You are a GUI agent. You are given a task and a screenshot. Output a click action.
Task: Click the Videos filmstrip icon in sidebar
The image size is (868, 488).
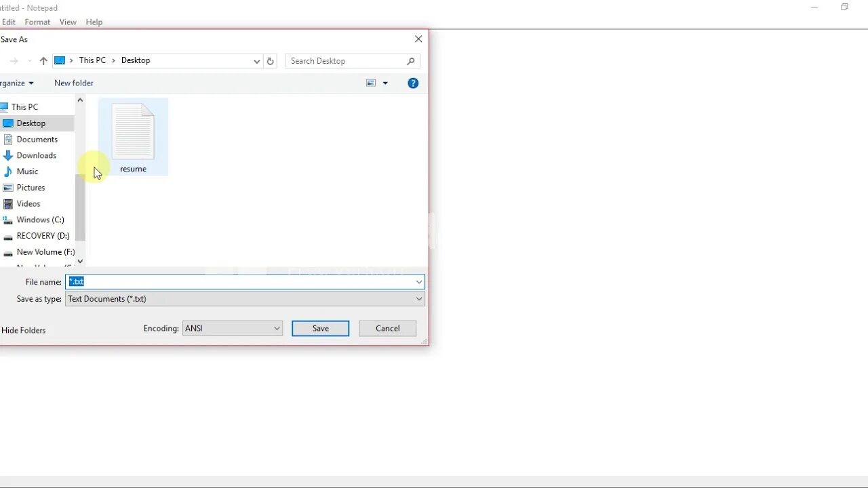pyautogui.click(x=8, y=204)
